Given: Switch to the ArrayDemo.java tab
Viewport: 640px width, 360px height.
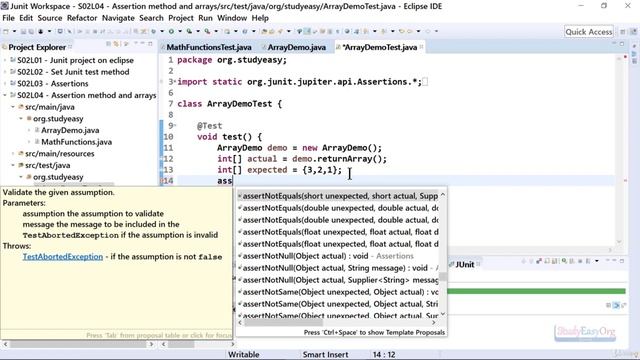Looking at the screenshot, I should [x=296, y=47].
